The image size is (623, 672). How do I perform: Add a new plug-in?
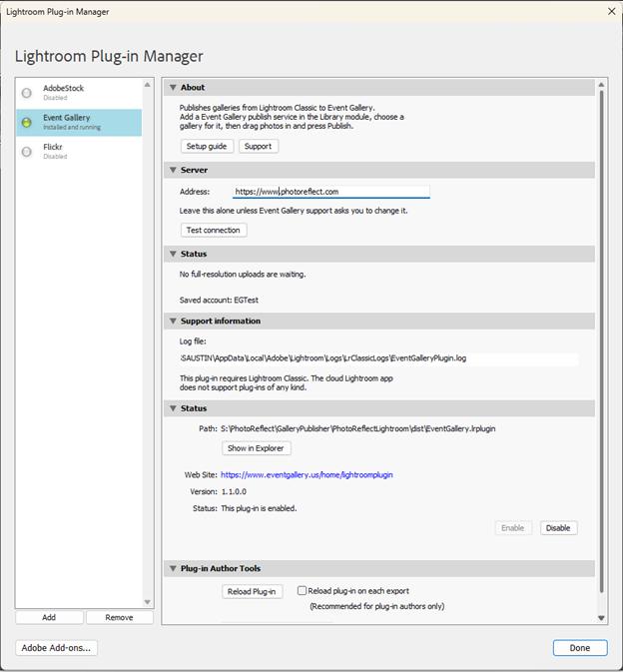[49, 617]
